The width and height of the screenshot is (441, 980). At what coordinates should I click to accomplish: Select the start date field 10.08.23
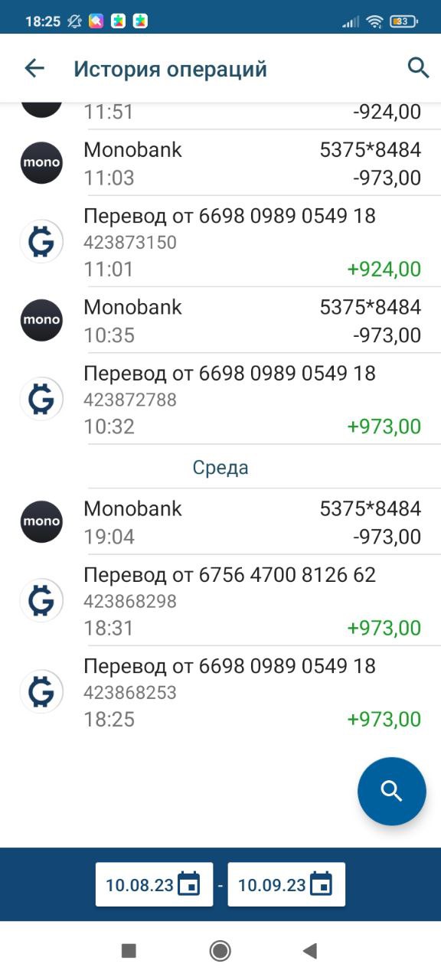(154, 884)
